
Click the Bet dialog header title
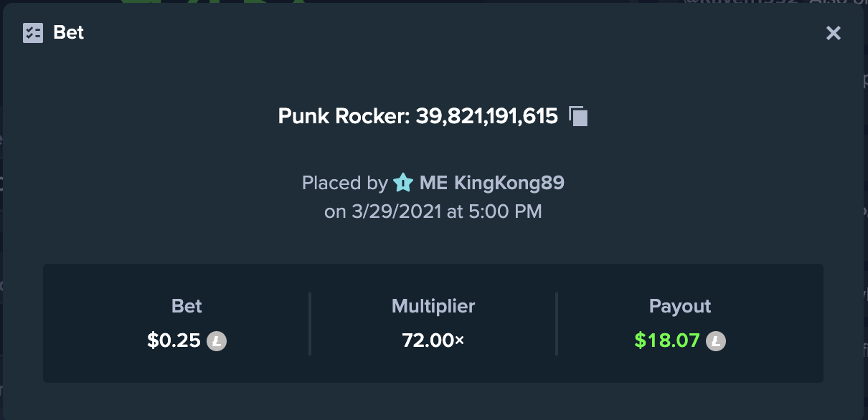69,33
